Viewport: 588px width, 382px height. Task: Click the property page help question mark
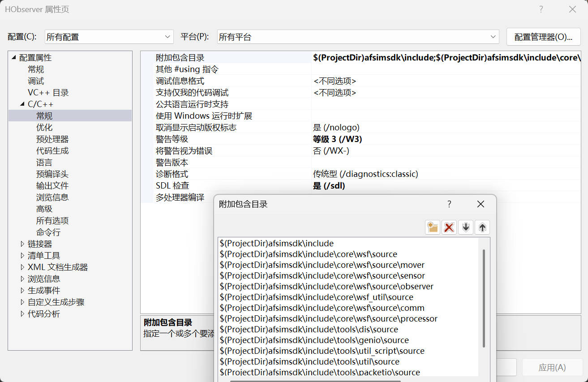(x=541, y=9)
